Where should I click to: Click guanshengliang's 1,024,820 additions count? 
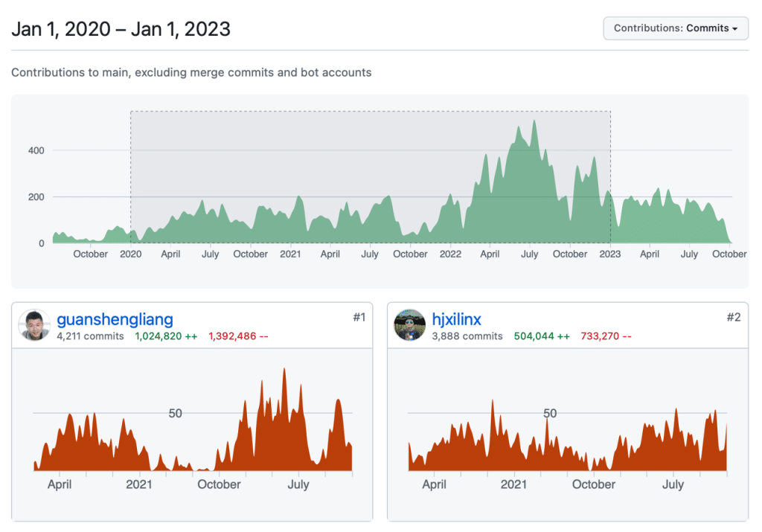pyautogui.click(x=166, y=336)
